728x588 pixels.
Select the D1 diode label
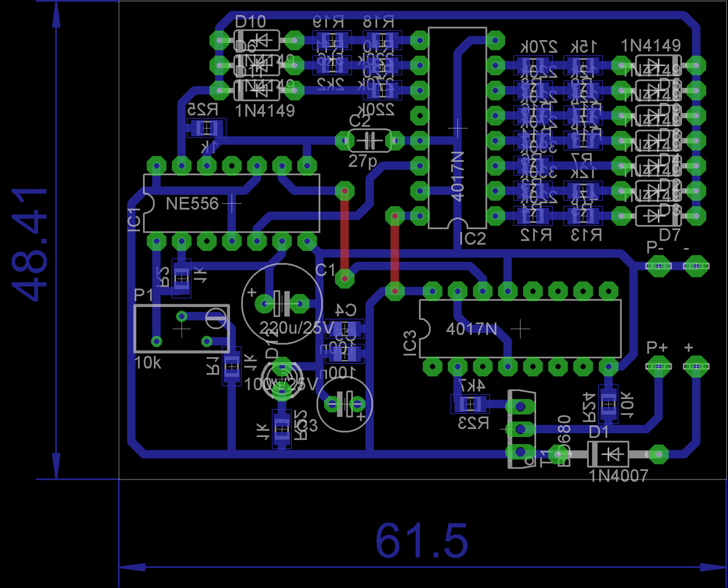pos(599,431)
